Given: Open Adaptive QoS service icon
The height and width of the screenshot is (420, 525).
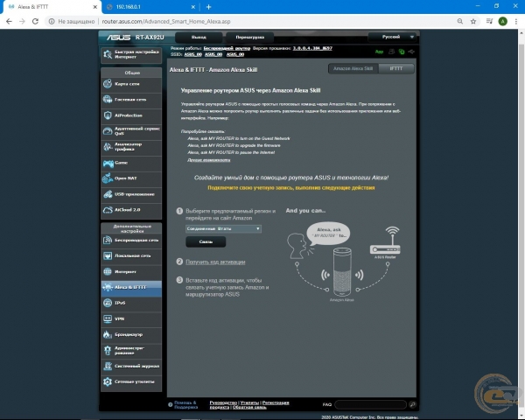Looking at the screenshot, I should tap(108, 131).
